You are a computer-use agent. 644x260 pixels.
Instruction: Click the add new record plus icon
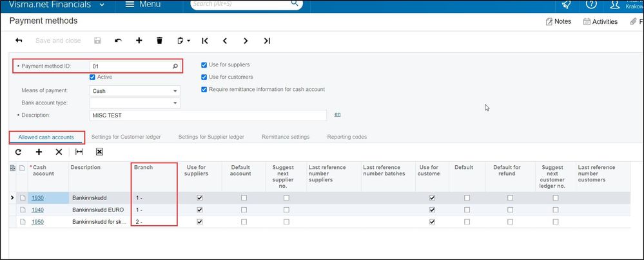(x=139, y=41)
